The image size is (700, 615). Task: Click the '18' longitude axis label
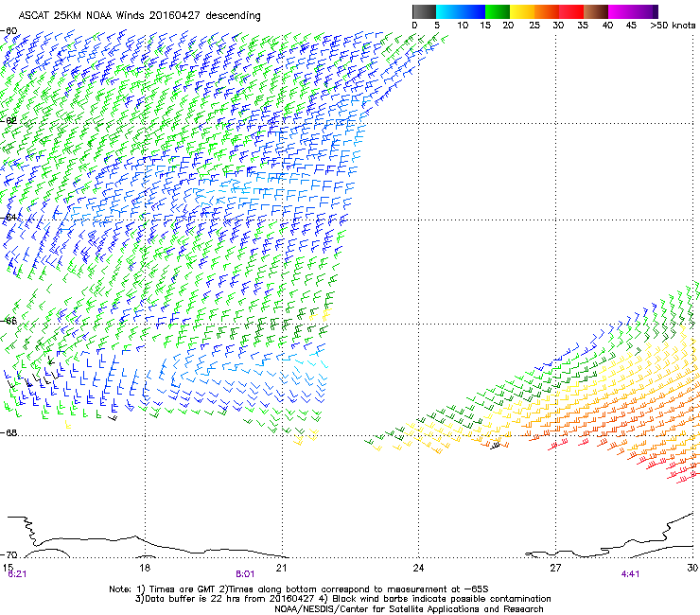[145, 567]
